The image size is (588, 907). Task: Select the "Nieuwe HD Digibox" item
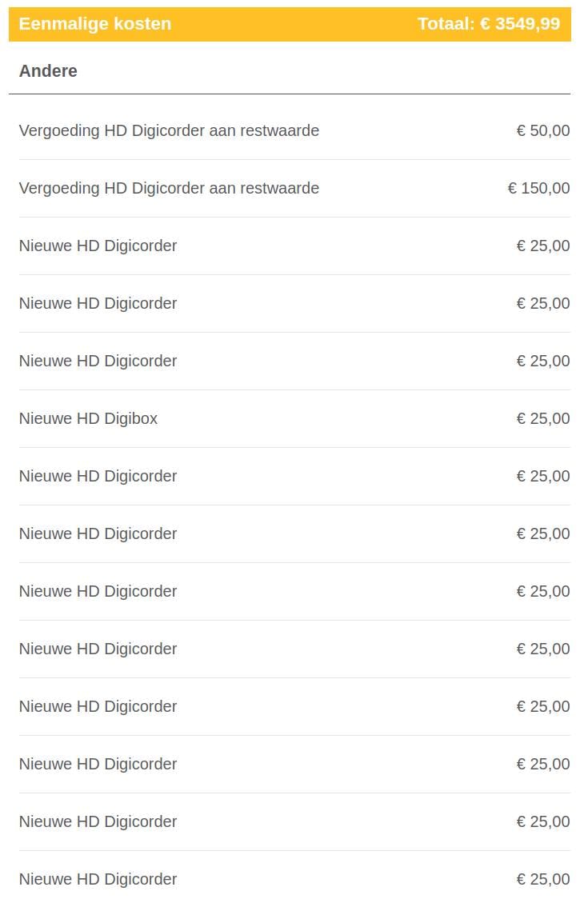point(88,418)
